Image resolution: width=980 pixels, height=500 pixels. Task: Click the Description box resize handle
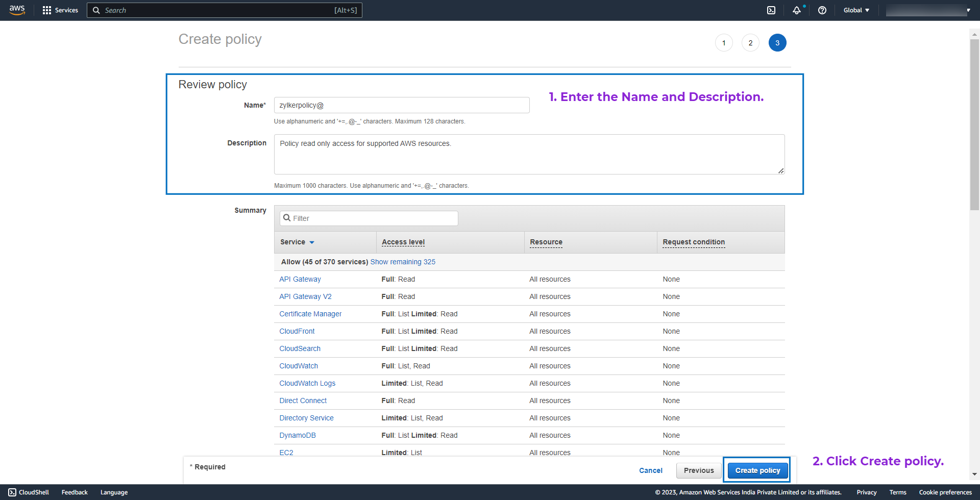point(781,171)
